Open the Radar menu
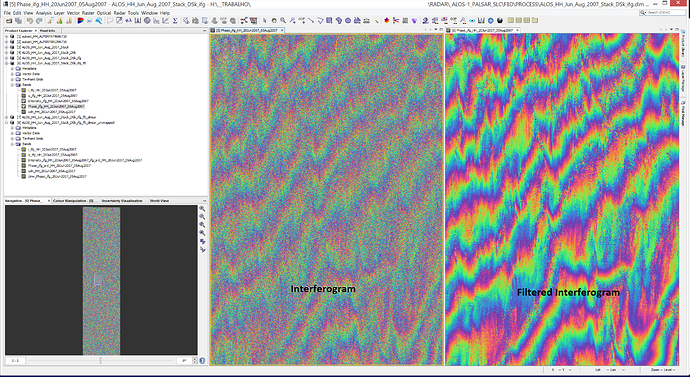 pyautogui.click(x=119, y=13)
